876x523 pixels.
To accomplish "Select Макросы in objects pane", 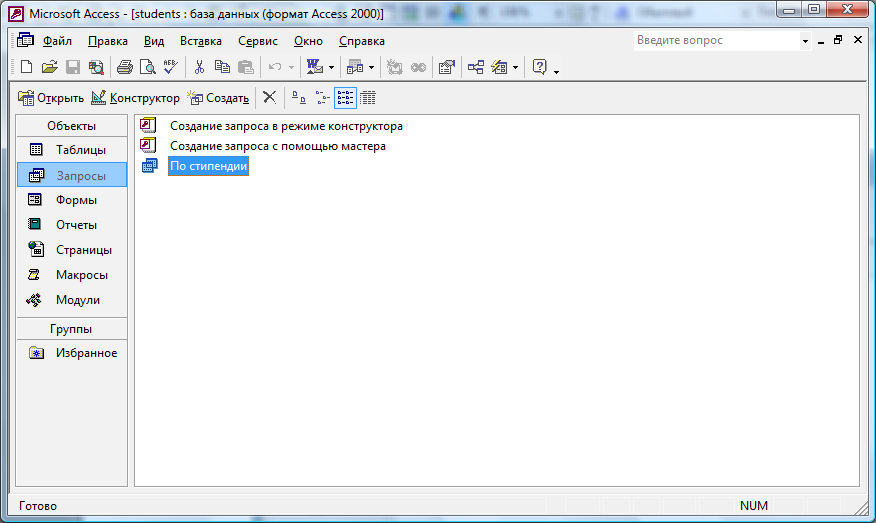I will coord(72,275).
